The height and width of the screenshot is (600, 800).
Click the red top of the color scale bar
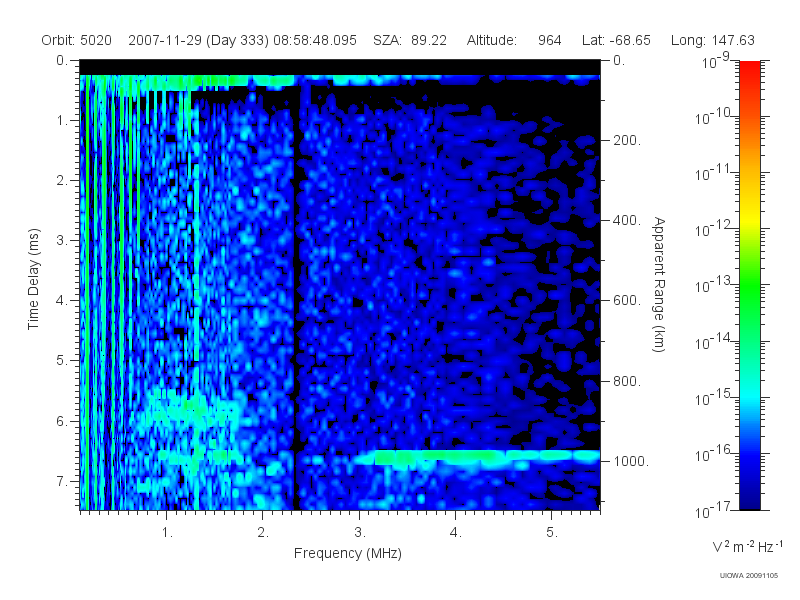pyautogui.click(x=750, y=71)
